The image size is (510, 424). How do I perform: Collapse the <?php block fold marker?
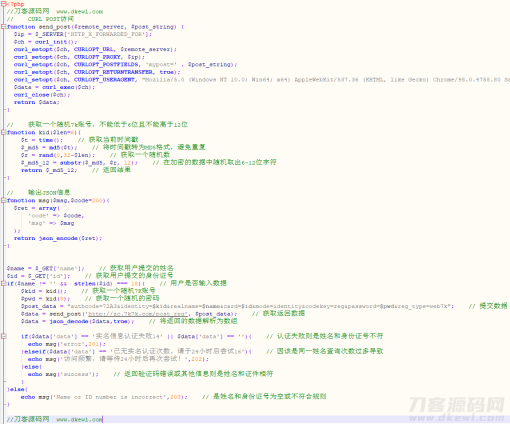pos(3,4)
